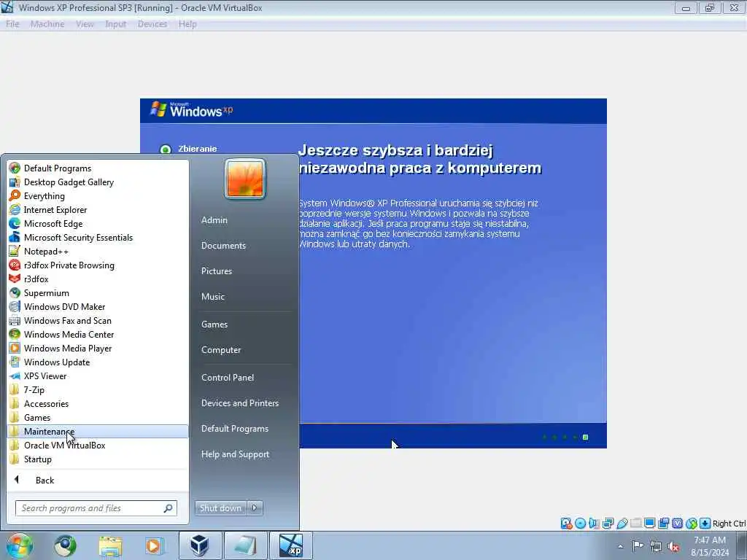
Task: Start Microsoft Security Essentials
Action: [98, 237]
